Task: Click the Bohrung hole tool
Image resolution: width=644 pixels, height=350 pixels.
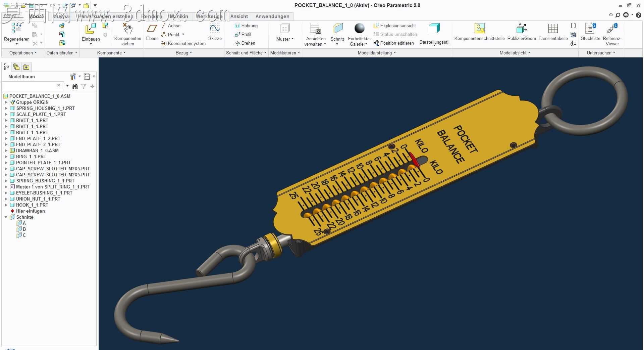Action: tap(246, 26)
